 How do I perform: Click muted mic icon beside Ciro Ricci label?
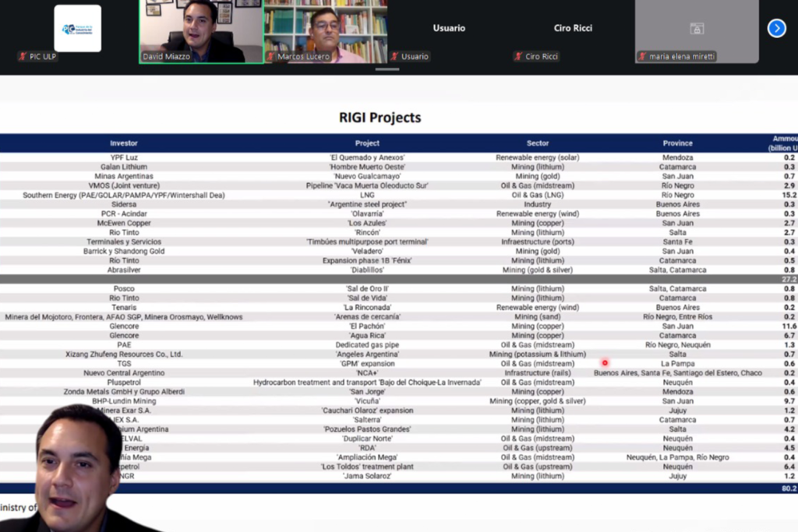point(518,57)
